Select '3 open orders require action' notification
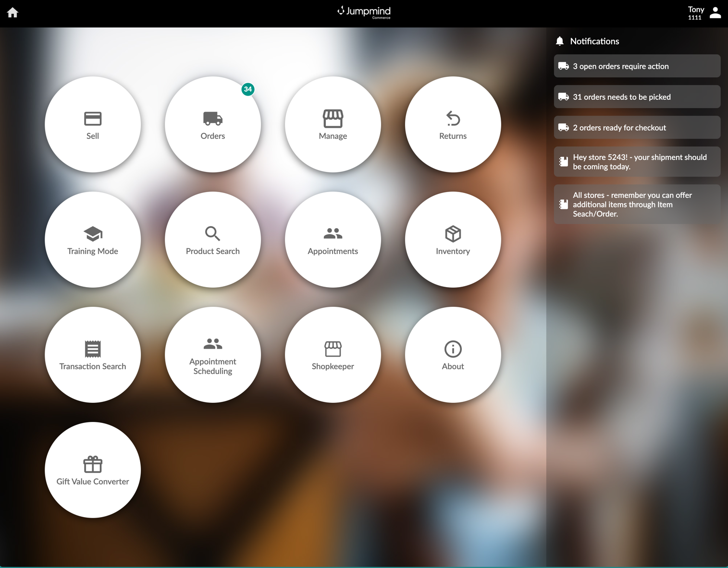The width and height of the screenshot is (728, 568). coord(637,66)
